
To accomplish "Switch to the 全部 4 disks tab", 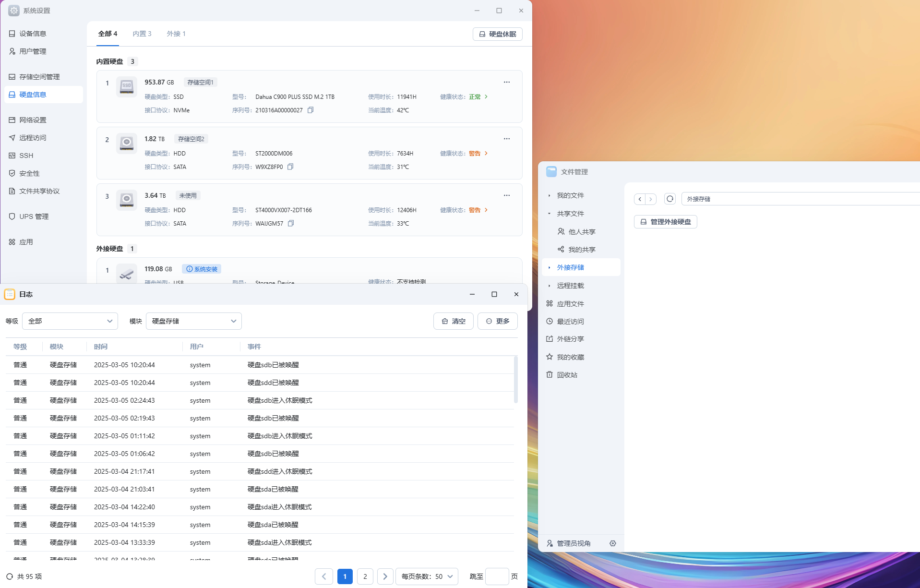I will [108, 34].
